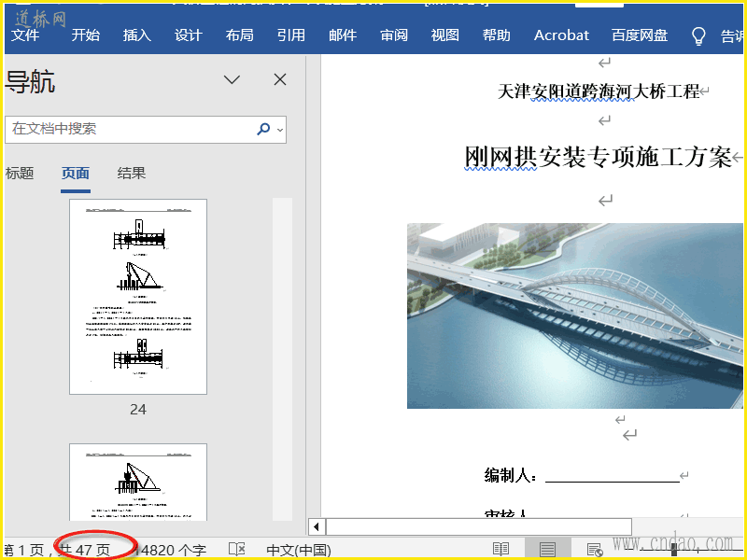Image resolution: width=747 pixels, height=560 pixels.
Task: Open navigation pane task options chevron
Action: coord(233,80)
